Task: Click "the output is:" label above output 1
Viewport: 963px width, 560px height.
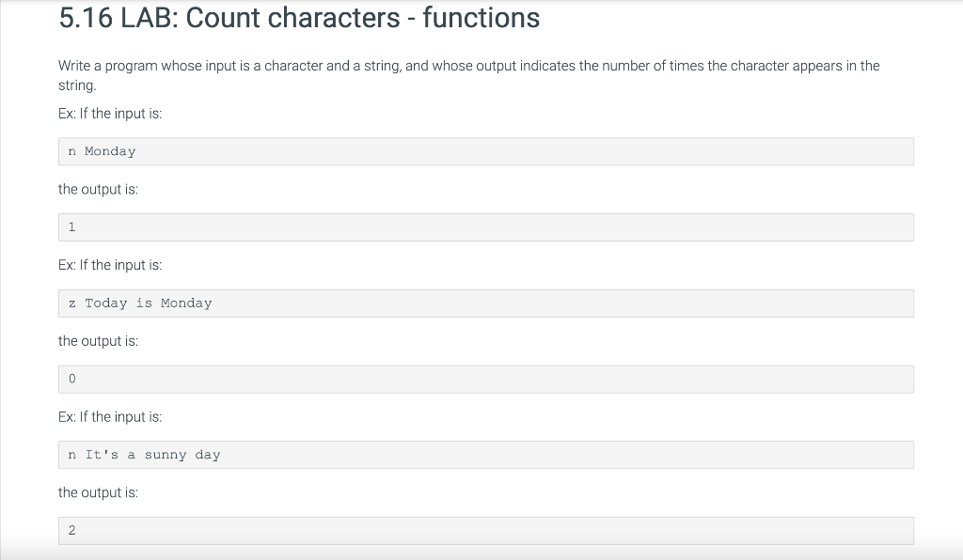Action: pyautogui.click(x=98, y=189)
